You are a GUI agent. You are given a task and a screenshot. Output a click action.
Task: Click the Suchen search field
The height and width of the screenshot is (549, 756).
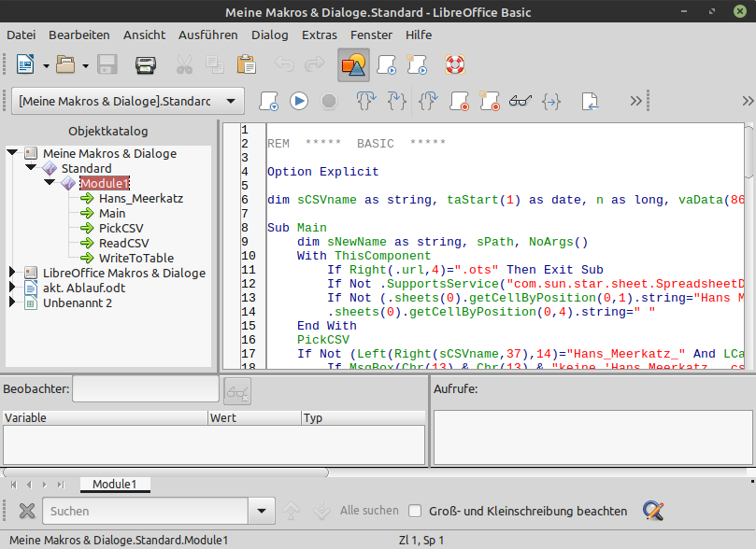145,511
